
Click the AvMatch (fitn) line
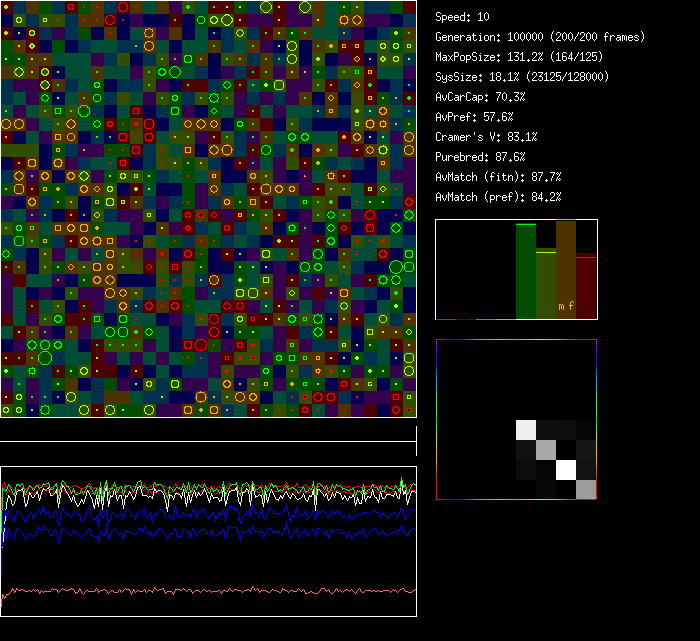498,177
